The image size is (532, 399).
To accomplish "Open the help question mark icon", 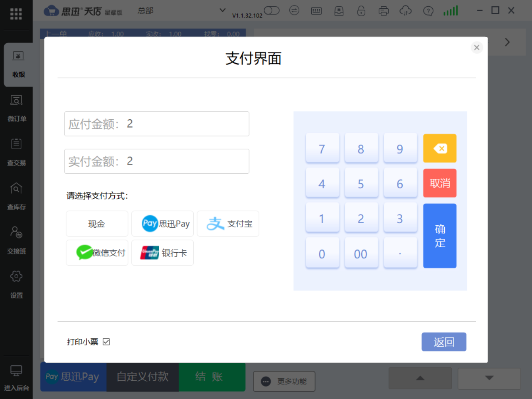I will tap(428, 10).
